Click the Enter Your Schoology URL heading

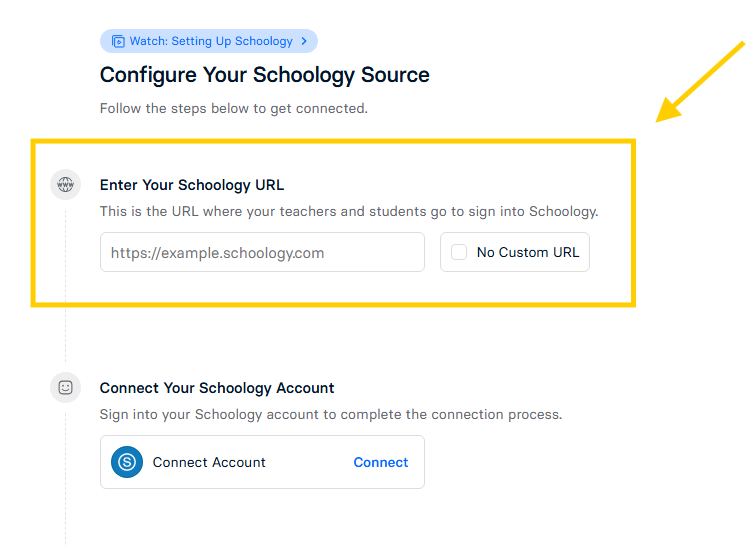tap(192, 185)
